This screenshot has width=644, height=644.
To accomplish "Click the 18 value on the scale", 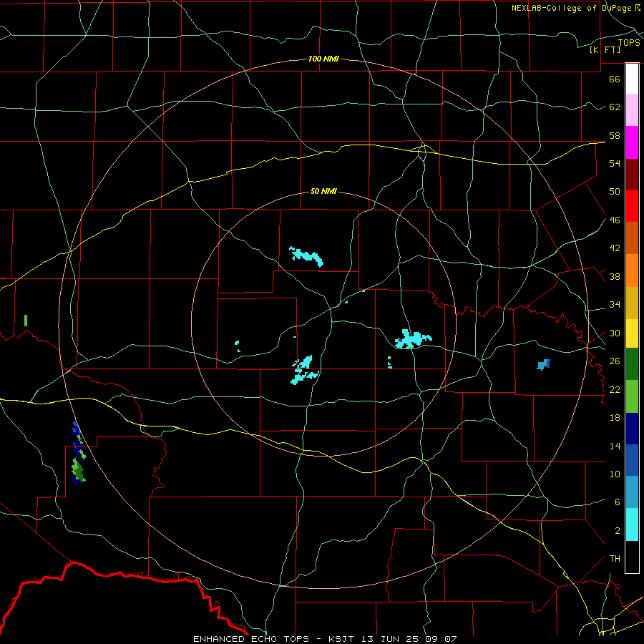I will 615,418.
